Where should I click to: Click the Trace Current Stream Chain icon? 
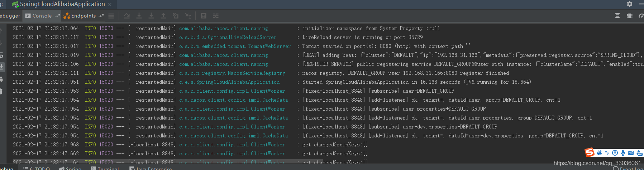(216, 16)
